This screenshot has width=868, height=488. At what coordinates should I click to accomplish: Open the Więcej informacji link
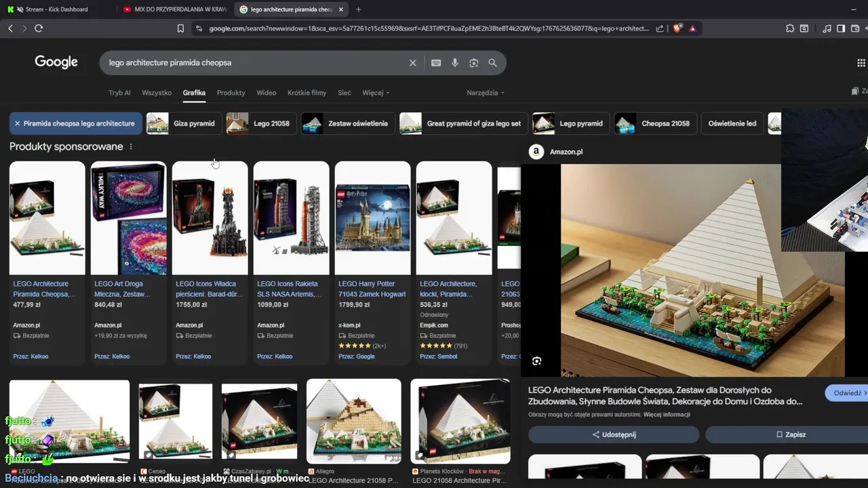(667, 415)
